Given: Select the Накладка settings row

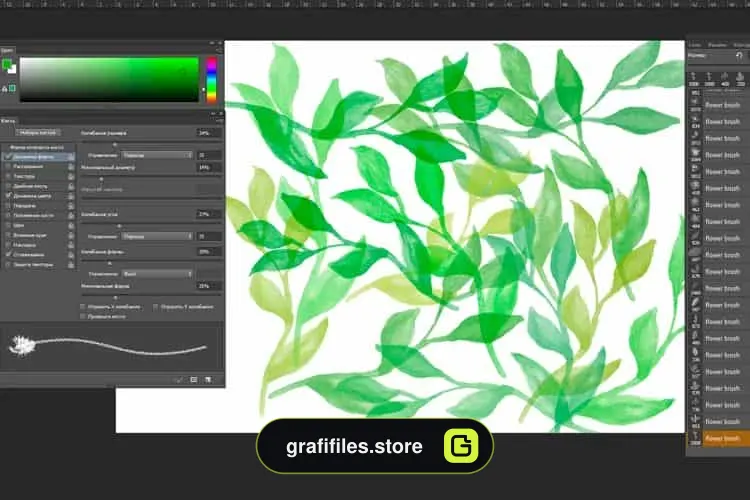Looking at the screenshot, I should click(x=37, y=245).
